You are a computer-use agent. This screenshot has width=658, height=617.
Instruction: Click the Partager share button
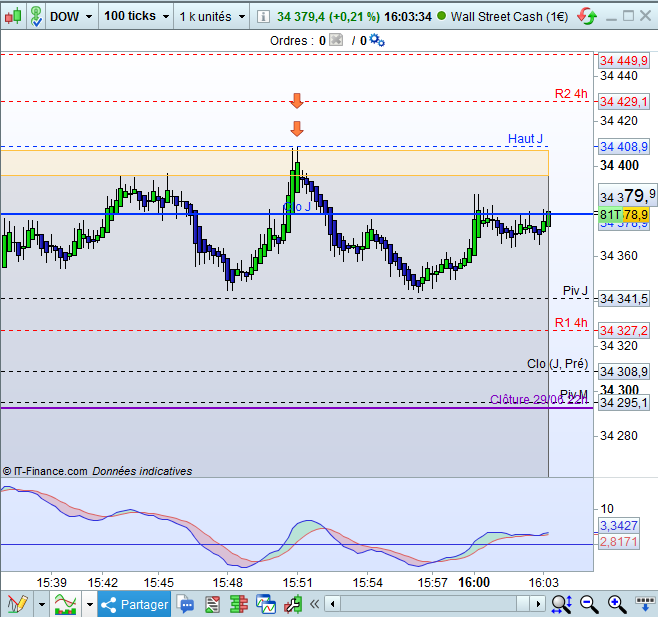pyautogui.click(x=134, y=604)
